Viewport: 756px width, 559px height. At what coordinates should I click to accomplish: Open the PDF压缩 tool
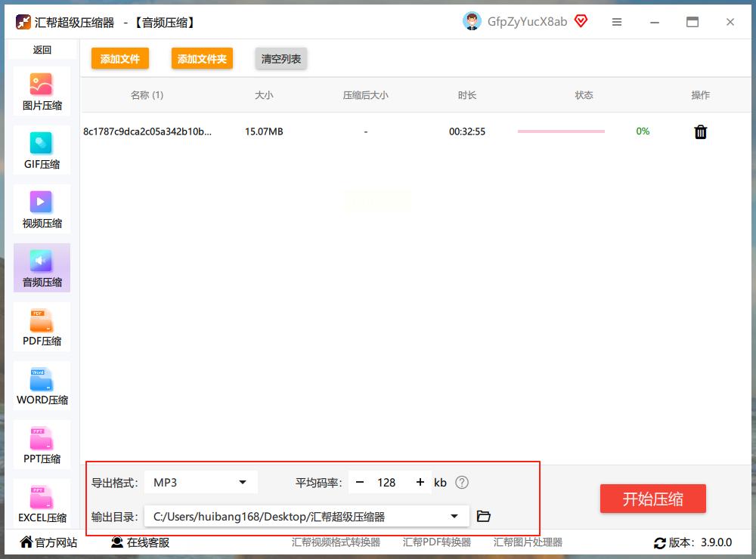click(x=42, y=327)
